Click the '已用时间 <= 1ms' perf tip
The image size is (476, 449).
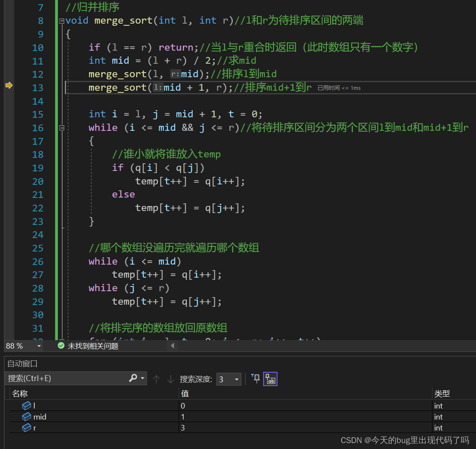coord(339,88)
